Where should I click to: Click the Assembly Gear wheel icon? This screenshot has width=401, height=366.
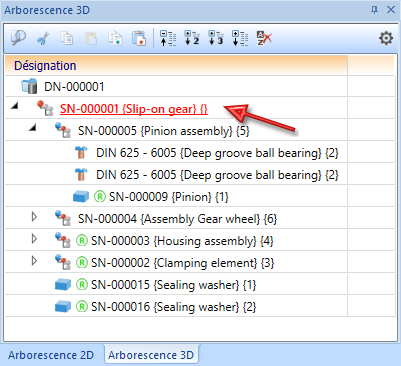pyautogui.click(x=63, y=218)
